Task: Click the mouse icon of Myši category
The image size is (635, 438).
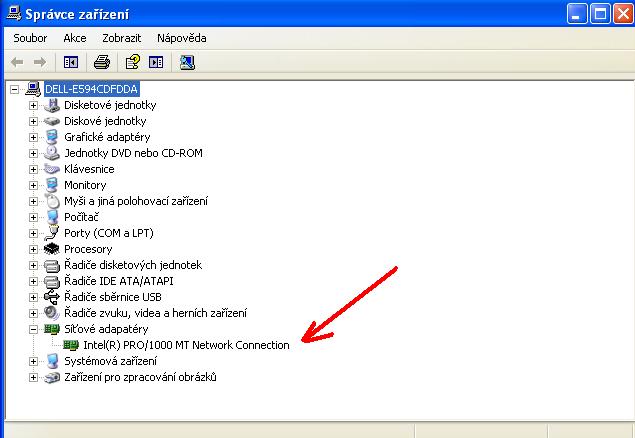Action: [x=52, y=201]
